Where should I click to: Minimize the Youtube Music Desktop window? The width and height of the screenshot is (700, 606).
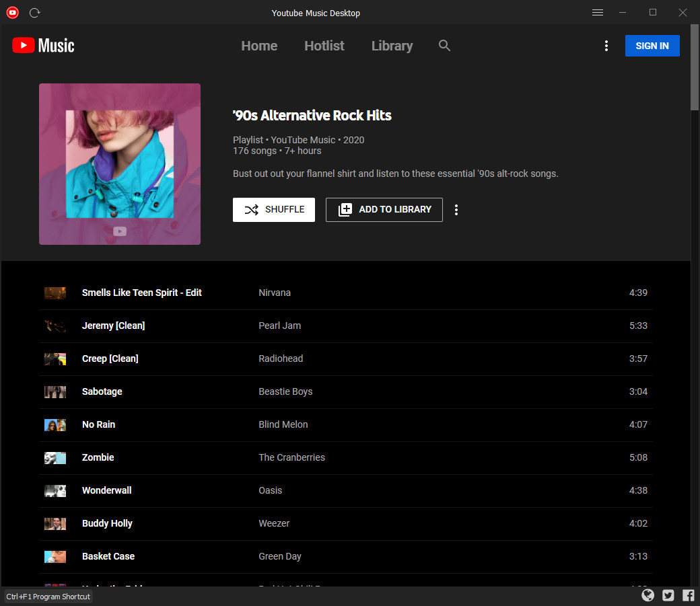pos(623,13)
